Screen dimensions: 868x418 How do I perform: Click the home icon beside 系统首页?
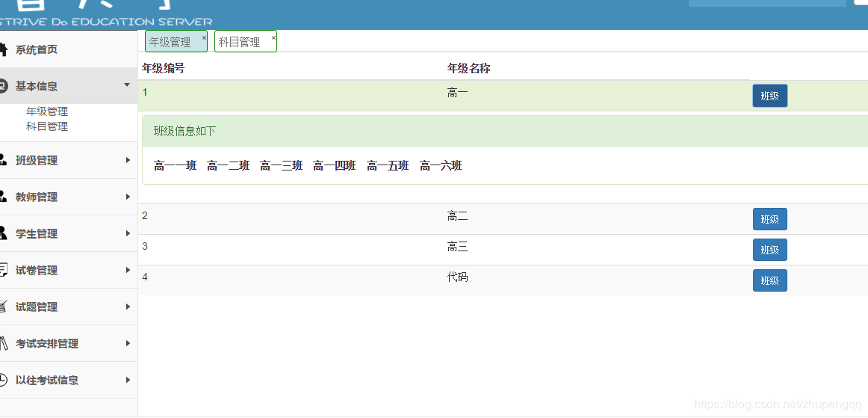[3, 49]
